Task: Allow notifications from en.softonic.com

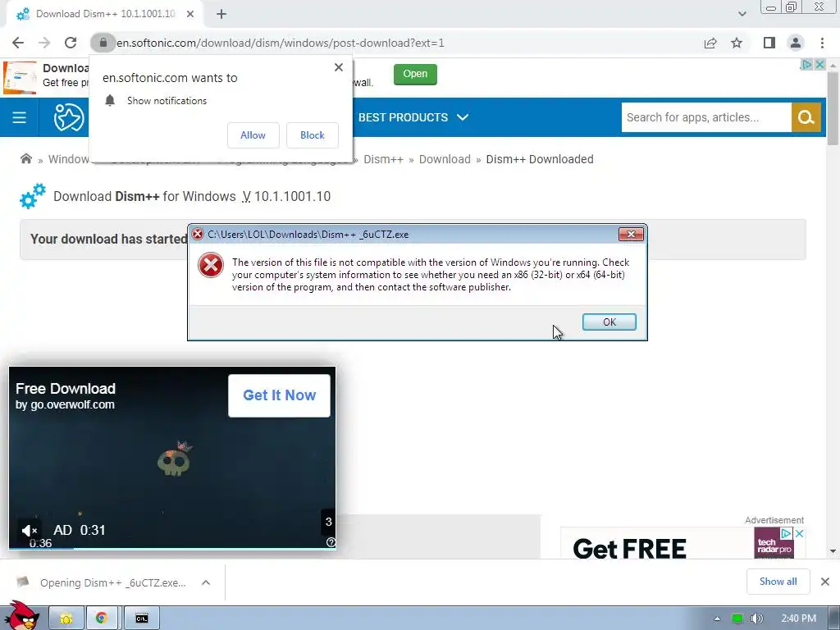Action: (253, 135)
